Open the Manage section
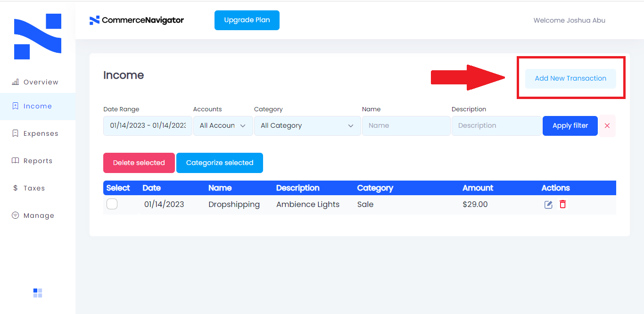Screen dimensions: 644x314 pyautogui.click(x=39, y=215)
